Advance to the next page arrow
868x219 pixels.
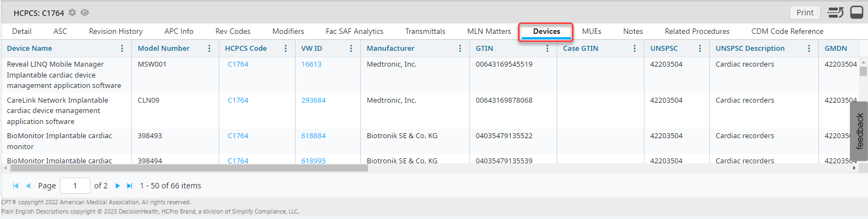tap(118, 186)
